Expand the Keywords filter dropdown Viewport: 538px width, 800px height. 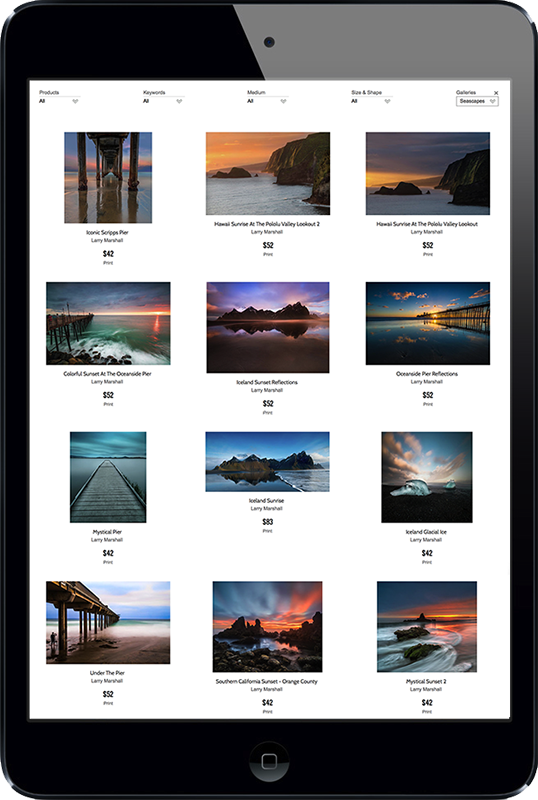pos(163,101)
